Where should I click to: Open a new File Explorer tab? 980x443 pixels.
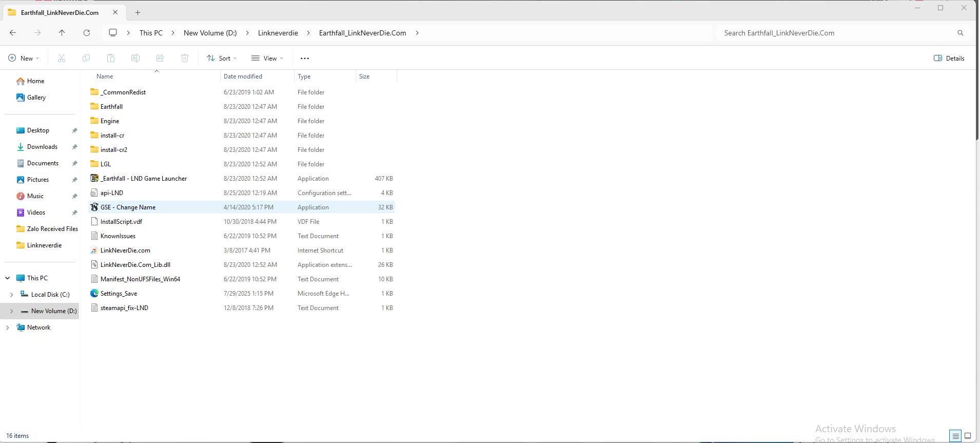138,12
